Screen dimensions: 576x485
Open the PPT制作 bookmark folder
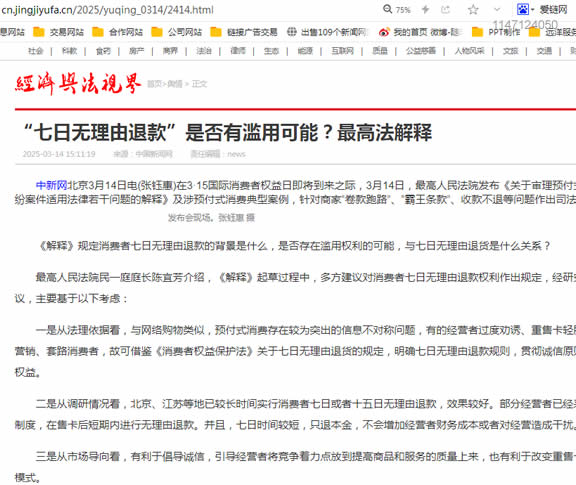tap(496, 32)
